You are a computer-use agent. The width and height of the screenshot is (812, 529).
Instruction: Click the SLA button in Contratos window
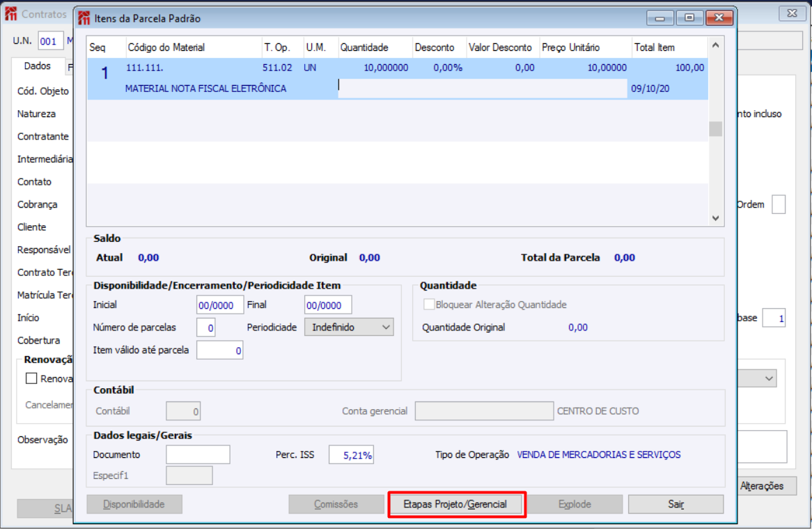[45, 509]
